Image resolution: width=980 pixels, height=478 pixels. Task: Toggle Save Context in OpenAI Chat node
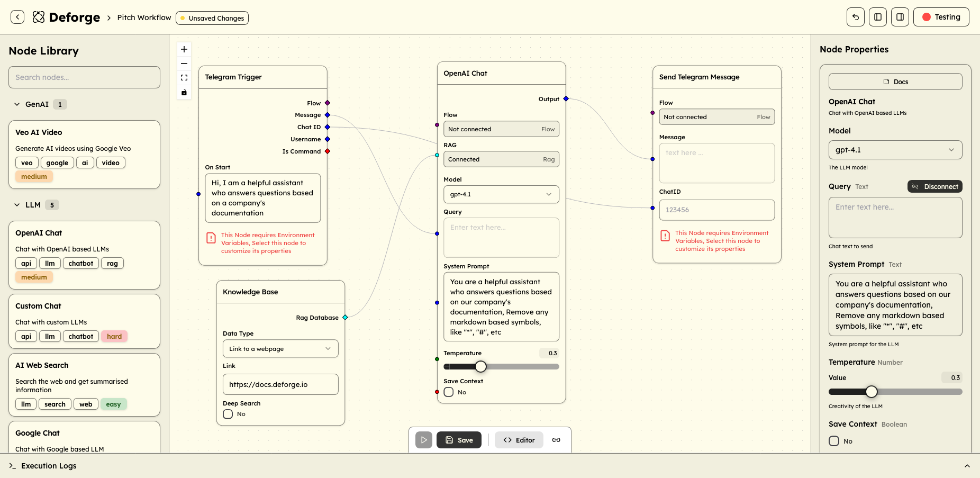[449, 392]
